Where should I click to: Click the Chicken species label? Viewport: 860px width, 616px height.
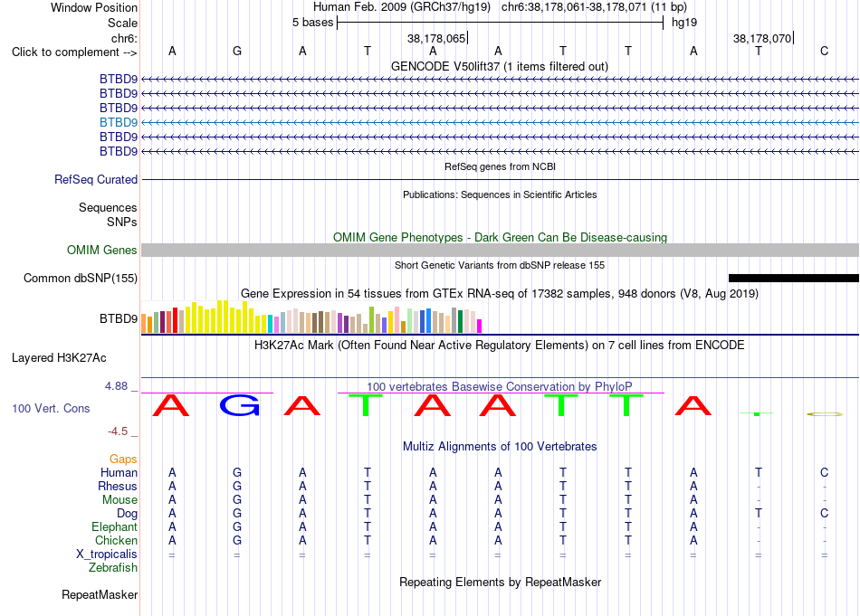click(116, 540)
